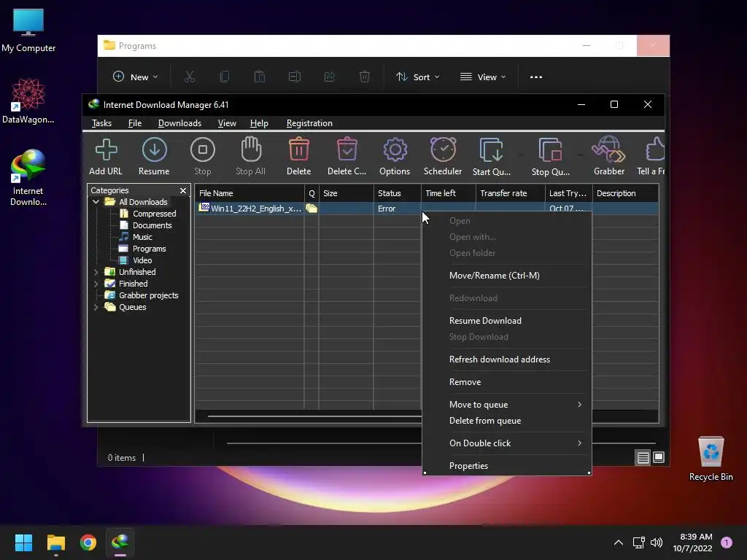The image size is (747, 560).
Task: Click the See more ellipsis in Programs window
Action: point(536,77)
